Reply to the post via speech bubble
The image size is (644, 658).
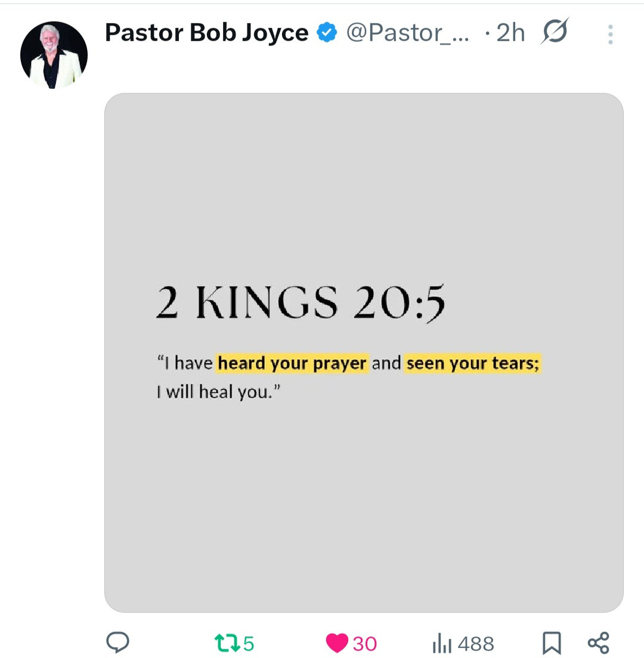tap(117, 643)
